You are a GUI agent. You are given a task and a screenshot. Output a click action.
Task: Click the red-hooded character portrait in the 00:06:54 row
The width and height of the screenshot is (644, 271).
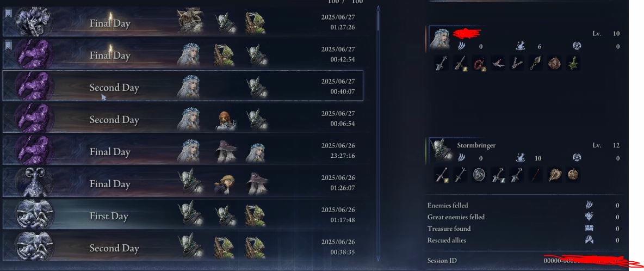pos(226,120)
